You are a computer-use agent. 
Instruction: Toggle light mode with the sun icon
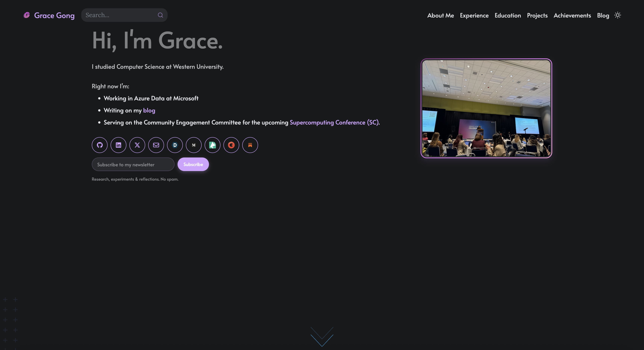coord(617,15)
